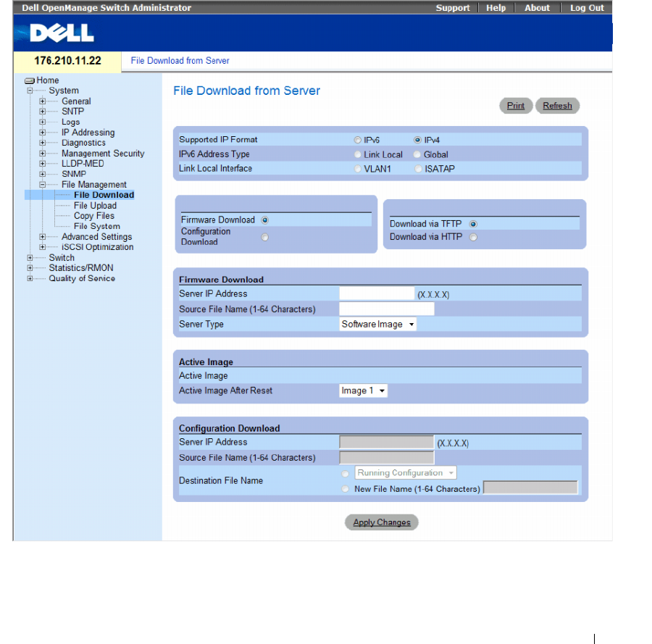Click the Statistics/RMON tree label
Image resolution: width=652 pixels, height=644 pixels.
pos(81,268)
